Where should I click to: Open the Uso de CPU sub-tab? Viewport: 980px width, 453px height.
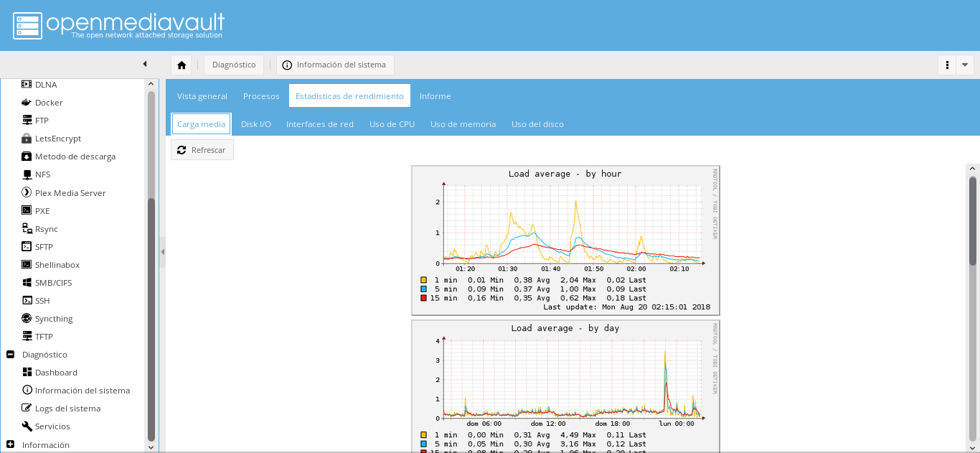[x=392, y=123]
